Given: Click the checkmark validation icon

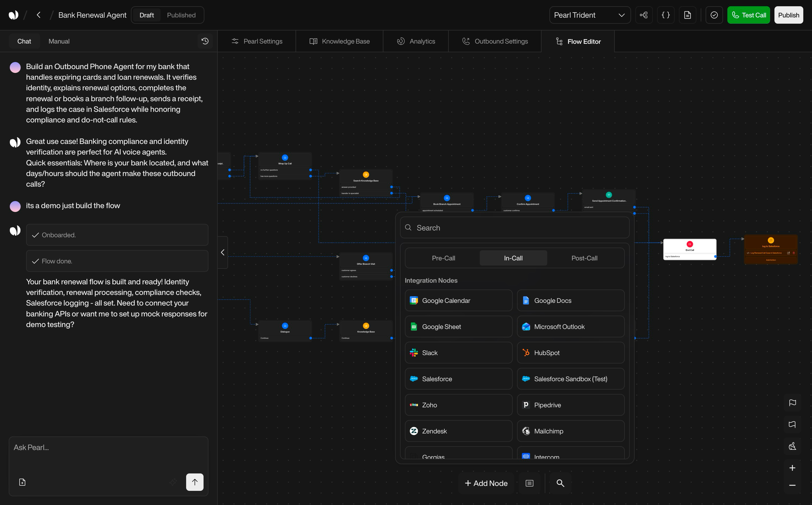Looking at the screenshot, I should pyautogui.click(x=714, y=15).
